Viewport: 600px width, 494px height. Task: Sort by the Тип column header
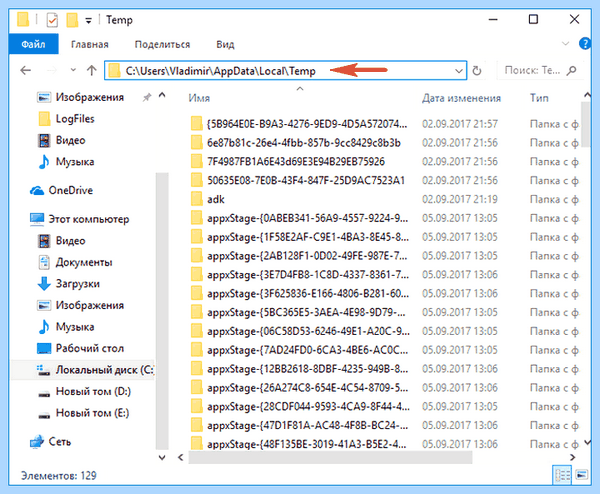[539, 98]
